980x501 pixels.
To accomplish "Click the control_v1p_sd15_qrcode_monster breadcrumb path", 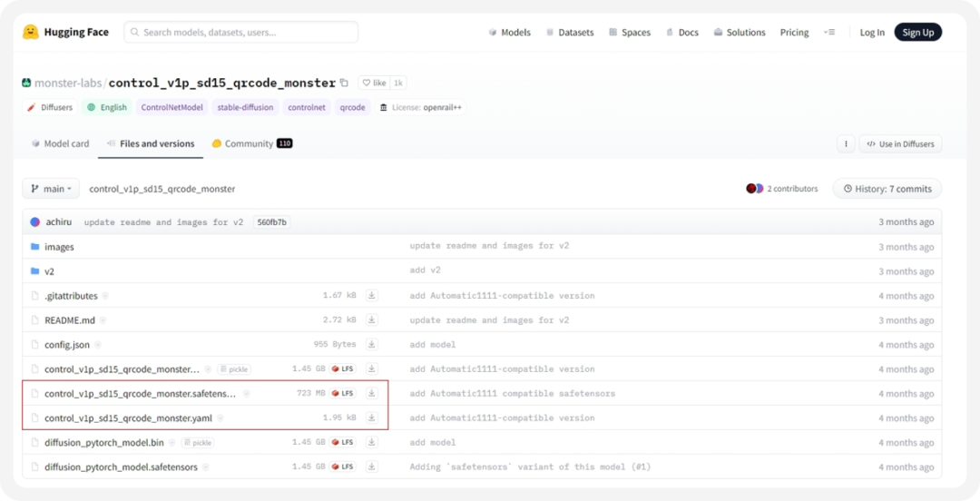I will pyautogui.click(x=162, y=188).
